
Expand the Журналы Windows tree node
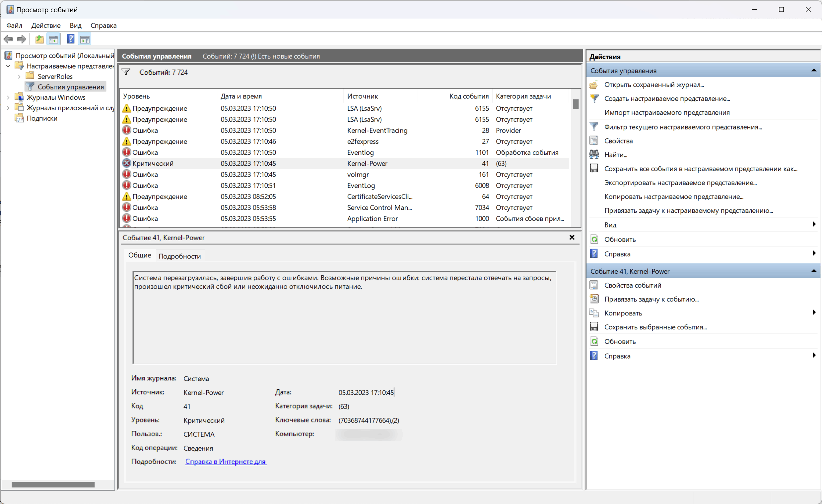[x=8, y=97]
